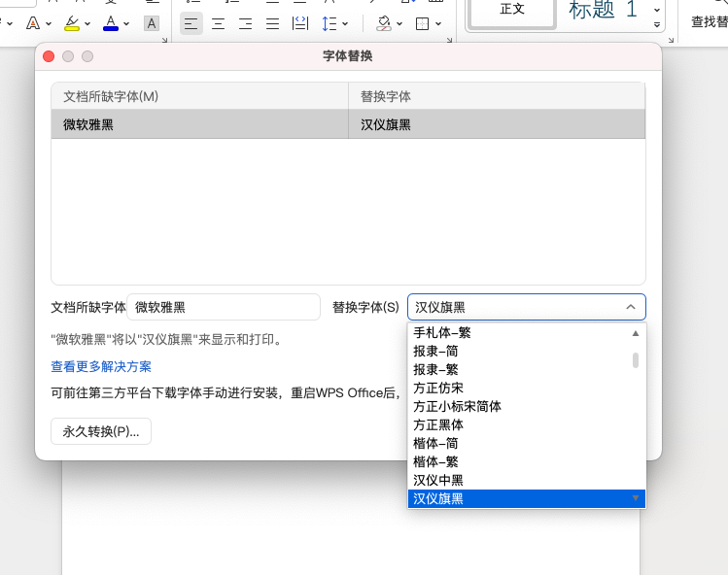
Task: Click the paragraph shading bucket icon
Action: coord(384,22)
